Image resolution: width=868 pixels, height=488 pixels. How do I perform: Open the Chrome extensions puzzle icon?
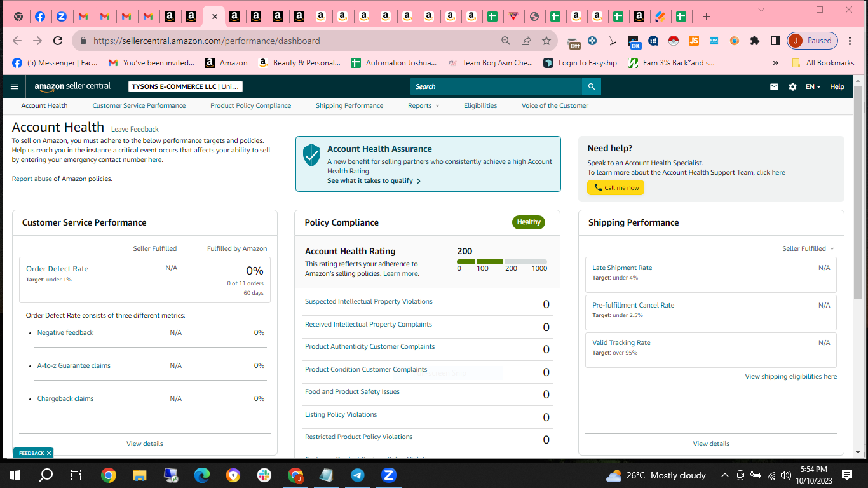[x=755, y=41]
